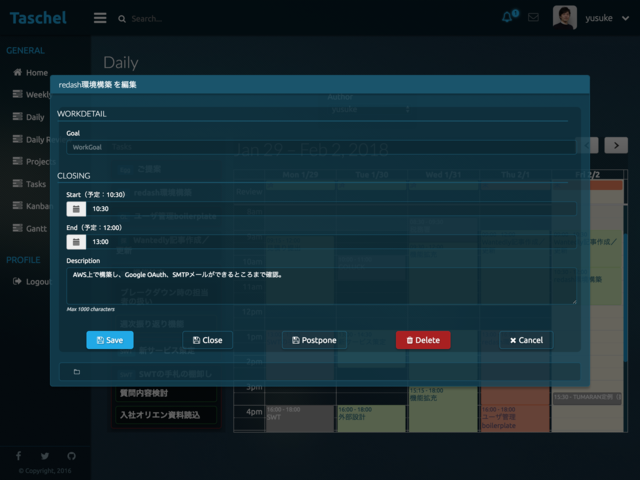640x480 pixels.
Task: Postpone the redash task
Action: coord(314,340)
